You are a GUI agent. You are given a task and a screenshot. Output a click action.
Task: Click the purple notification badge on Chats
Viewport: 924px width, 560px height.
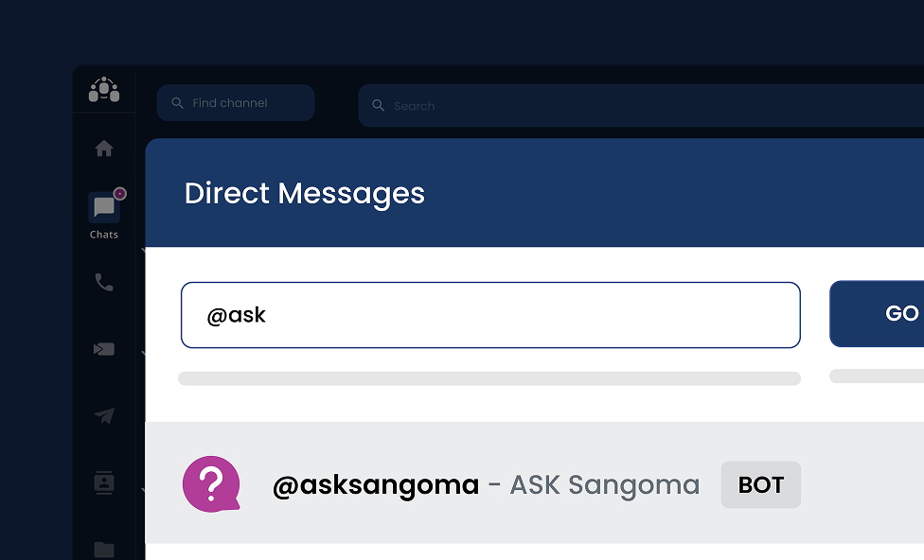pyautogui.click(x=120, y=194)
